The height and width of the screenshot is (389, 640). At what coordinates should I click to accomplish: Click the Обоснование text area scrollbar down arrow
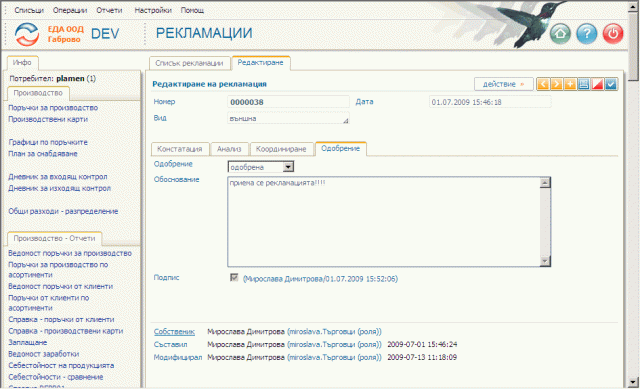545,261
